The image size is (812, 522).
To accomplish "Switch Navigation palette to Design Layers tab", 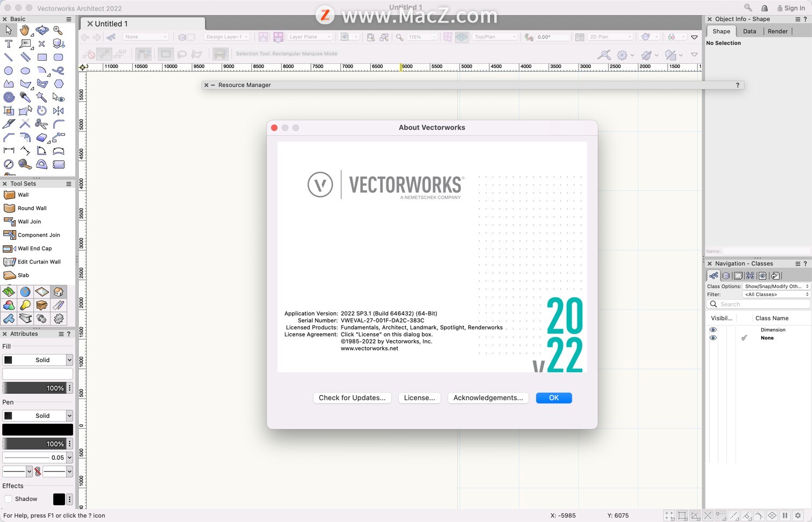I will tap(726, 276).
